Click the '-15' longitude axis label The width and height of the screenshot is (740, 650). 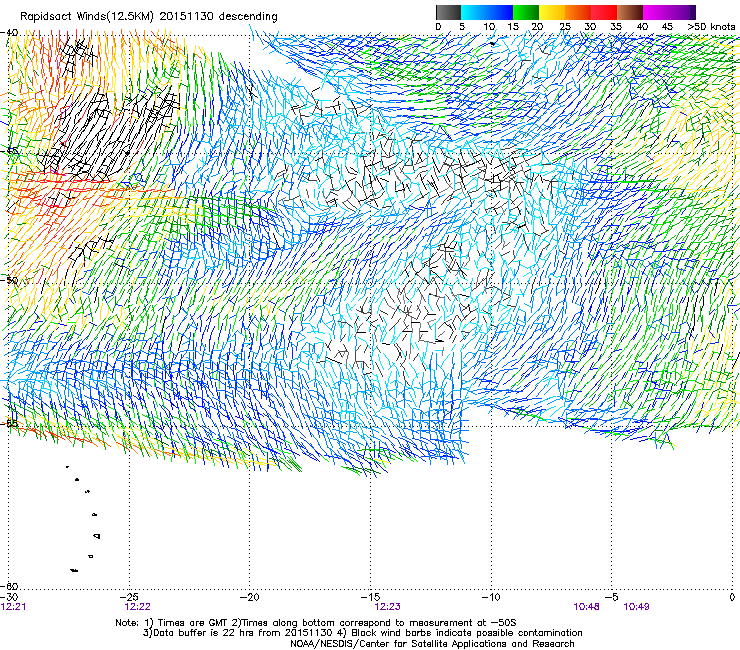pos(370,597)
